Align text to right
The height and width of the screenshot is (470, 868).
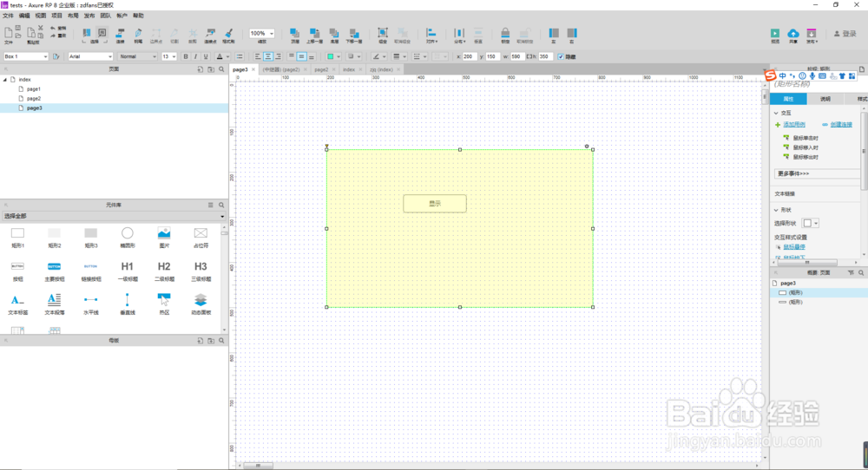click(278, 56)
